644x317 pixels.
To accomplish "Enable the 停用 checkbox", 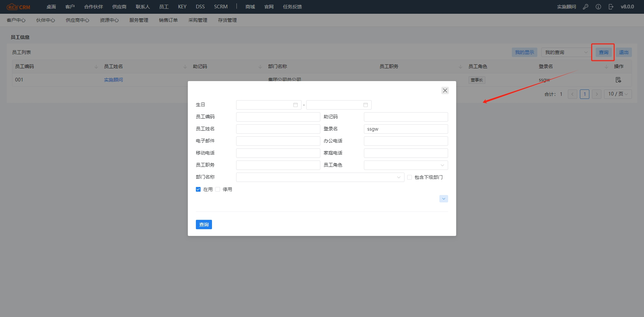I will 218,189.
